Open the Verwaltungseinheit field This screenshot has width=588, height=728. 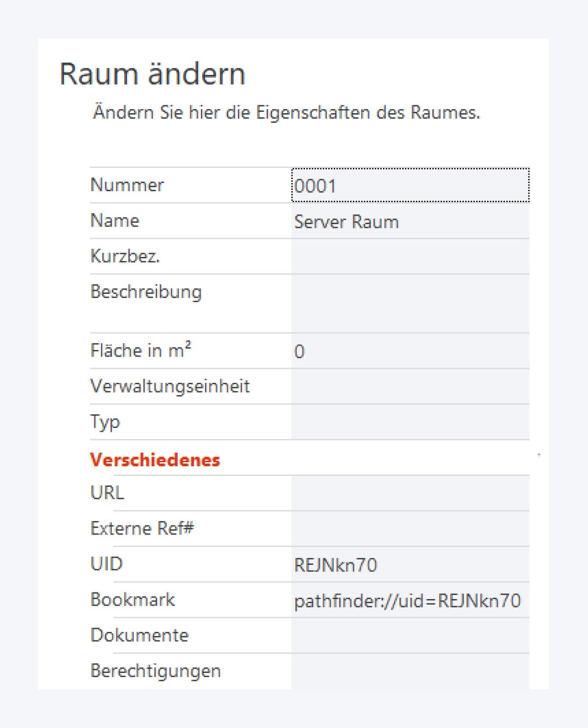410,387
